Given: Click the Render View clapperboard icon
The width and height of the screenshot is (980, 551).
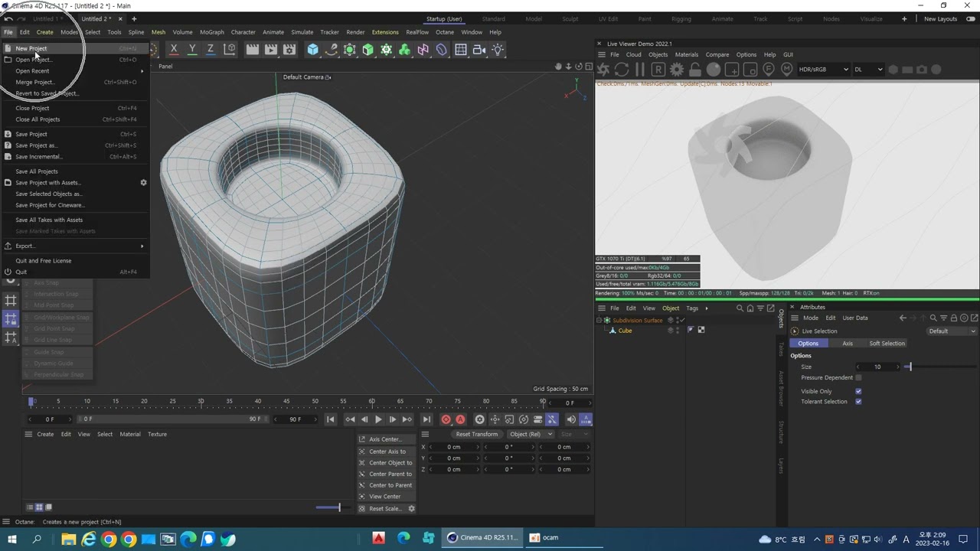Looking at the screenshot, I should click(x=253, y=50).
